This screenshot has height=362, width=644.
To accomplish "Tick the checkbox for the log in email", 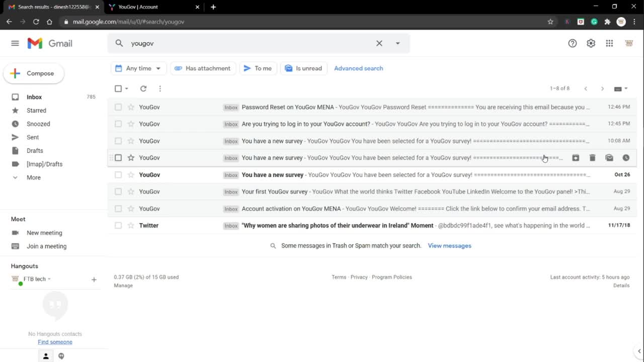I will pos(118,124).
